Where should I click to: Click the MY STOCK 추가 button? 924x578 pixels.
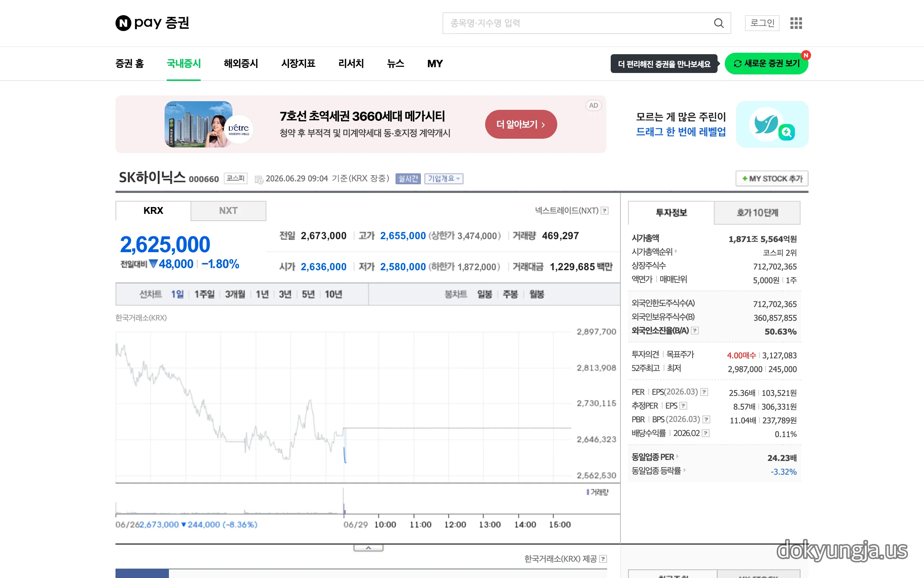tap(772, 178)
